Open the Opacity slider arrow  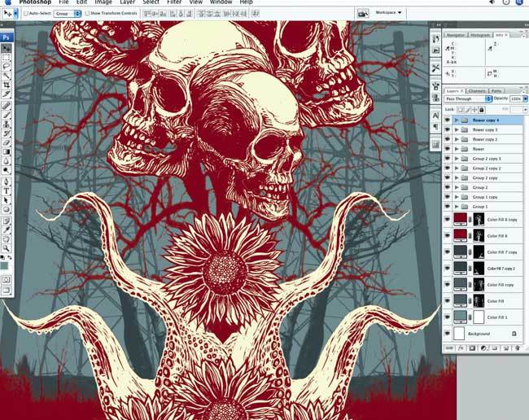(x=525, y=98)
